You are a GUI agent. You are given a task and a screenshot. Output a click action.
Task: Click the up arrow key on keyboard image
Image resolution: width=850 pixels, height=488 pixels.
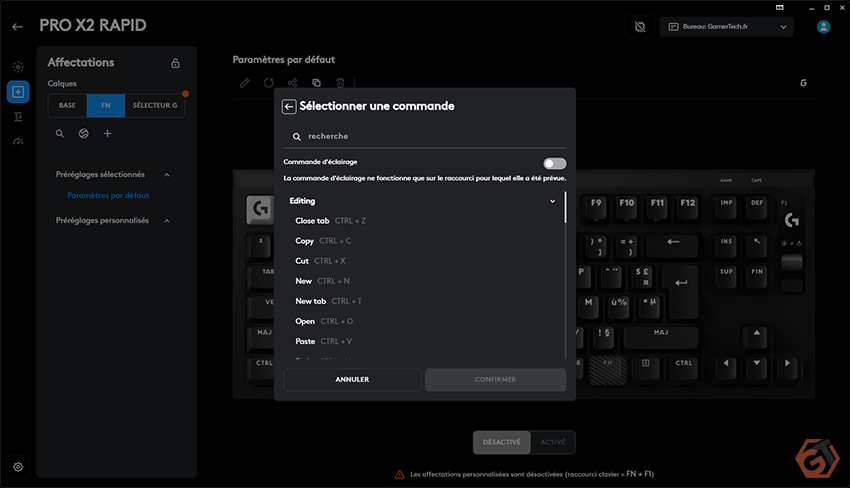pyautogui.click(x=756, y=337)
